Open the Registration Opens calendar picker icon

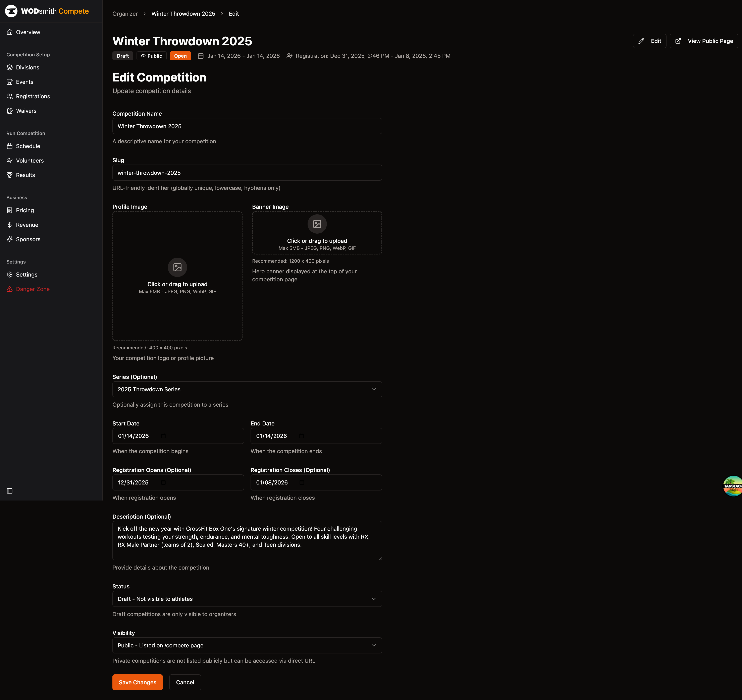tap(163, 482)
